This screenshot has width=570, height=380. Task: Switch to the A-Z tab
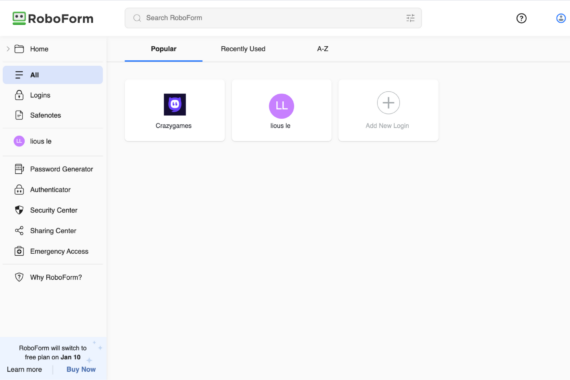pos(322,49)
